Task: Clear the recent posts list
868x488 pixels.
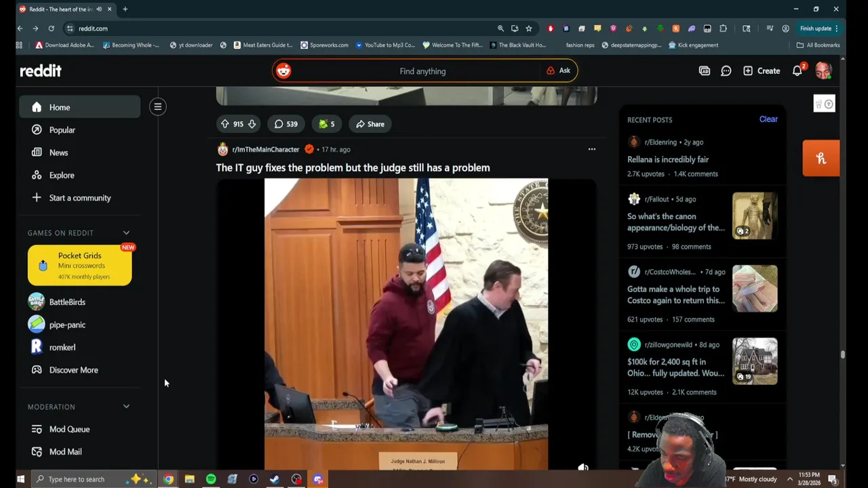Action: tap(768, 119)
